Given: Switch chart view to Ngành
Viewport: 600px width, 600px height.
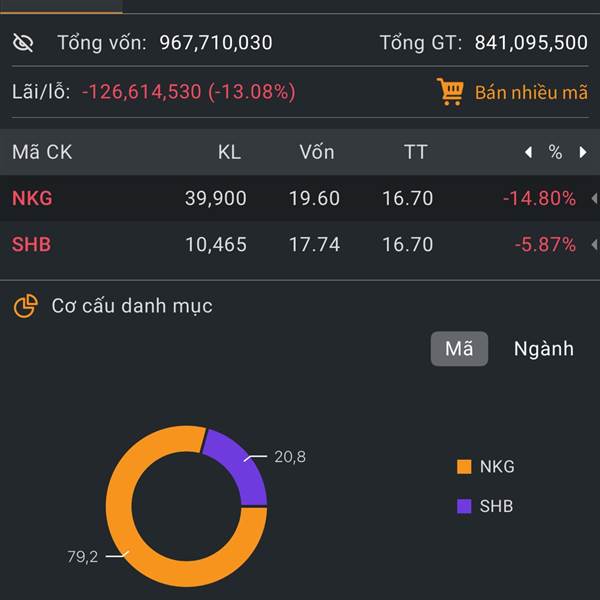Looking at the screenshot, I should point(544,349).
